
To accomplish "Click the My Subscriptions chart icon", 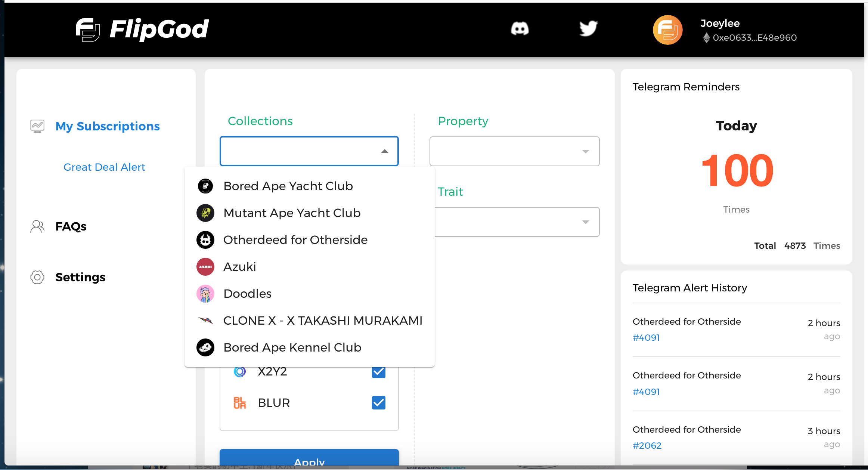I will 37,126.
